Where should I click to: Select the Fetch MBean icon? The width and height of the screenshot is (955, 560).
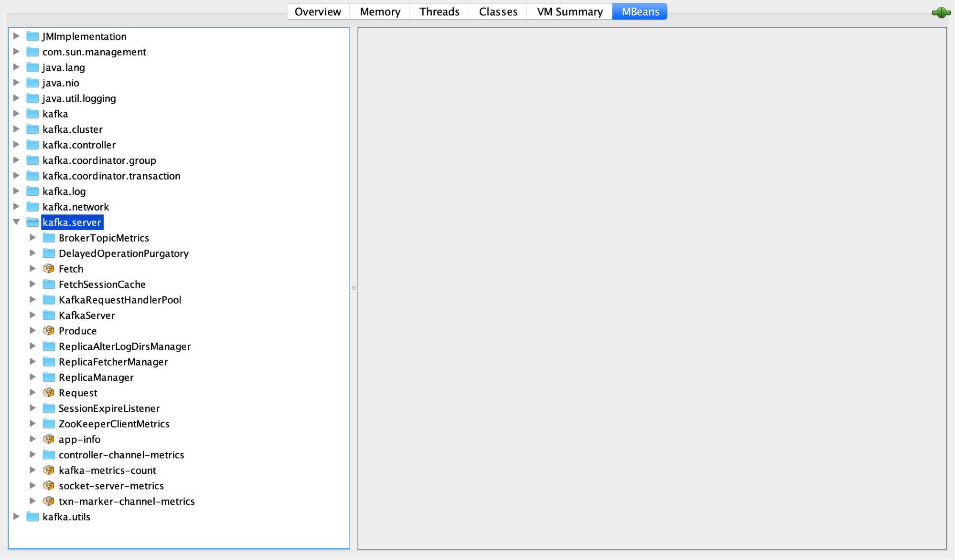pyautogui.click(x=49, y=268)
